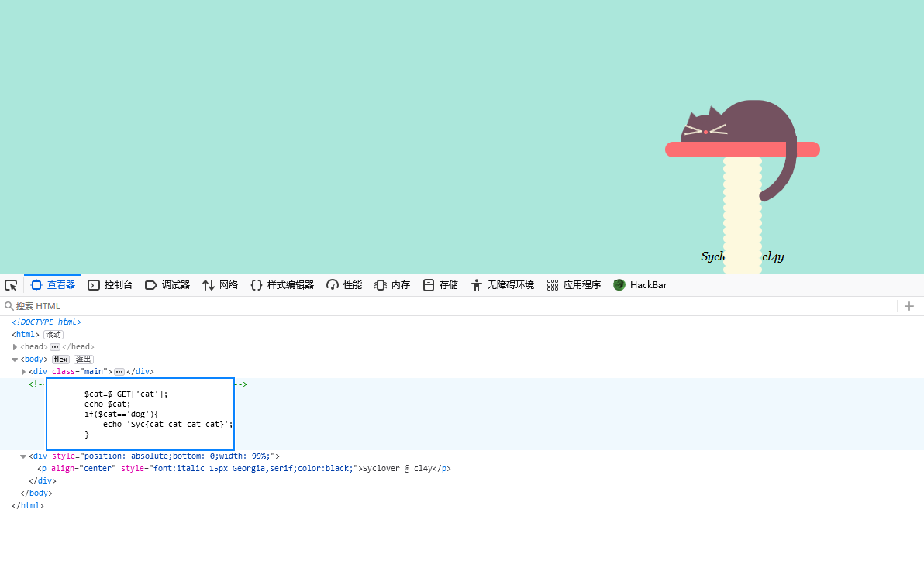Click the $cat=$_GET['cat'] comment line
Image resolution: width=924 pixels, height=561 pixels.
126,394
